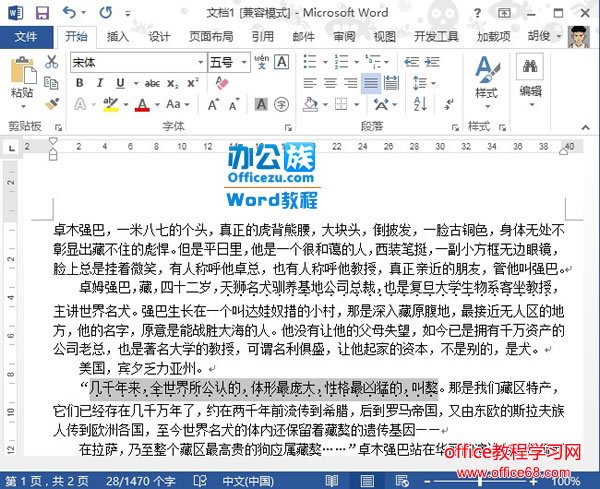
Task: Apply the enclosed character (circled 字) tool
Action: 282,104
